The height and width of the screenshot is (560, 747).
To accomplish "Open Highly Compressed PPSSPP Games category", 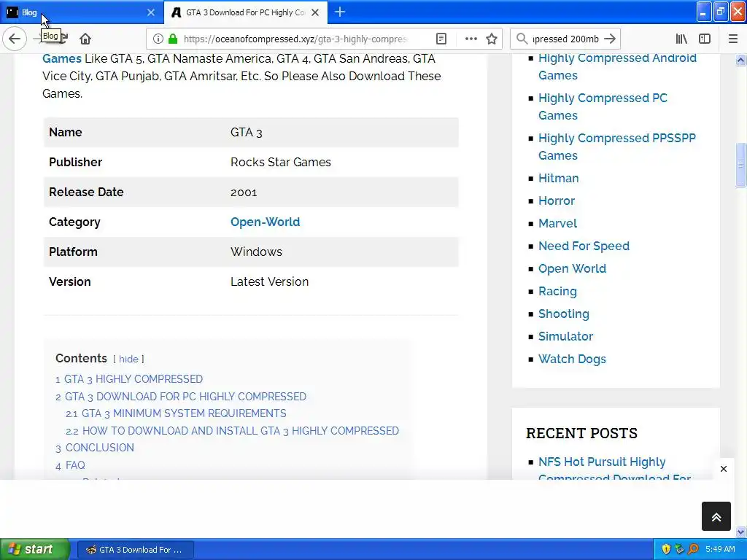I will click(617, 147).
